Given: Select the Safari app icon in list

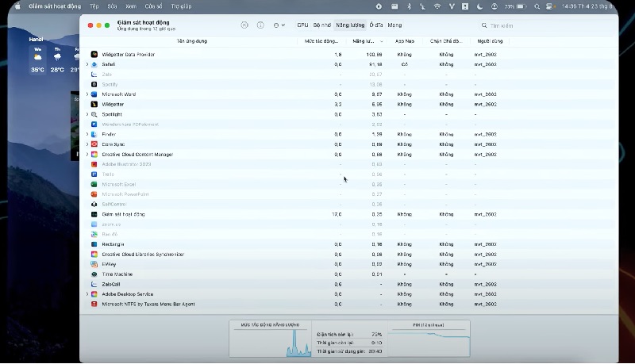Looking at the screenshot, I should 94,64.
